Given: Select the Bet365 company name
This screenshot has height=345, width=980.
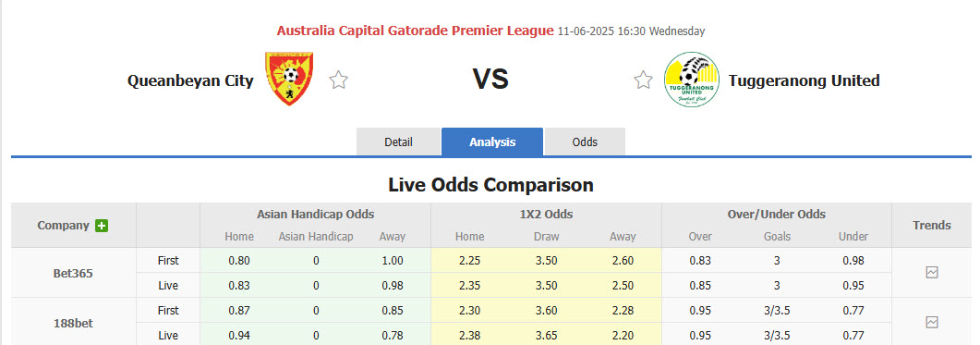Looking at the screenshot, I should [x=74, y=273].
